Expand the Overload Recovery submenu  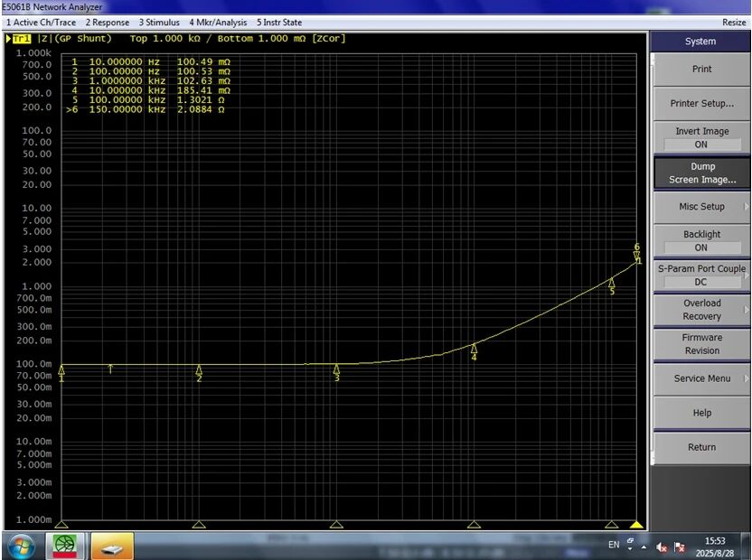[701, 310]
